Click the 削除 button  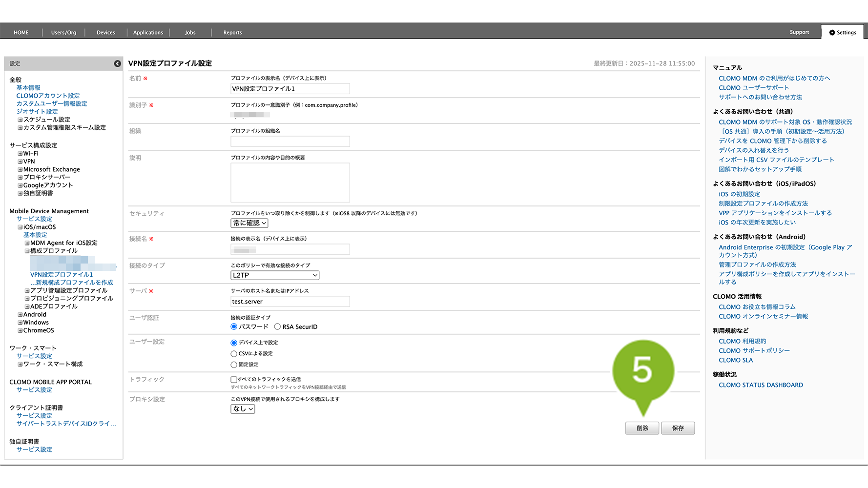coord(642,428)
